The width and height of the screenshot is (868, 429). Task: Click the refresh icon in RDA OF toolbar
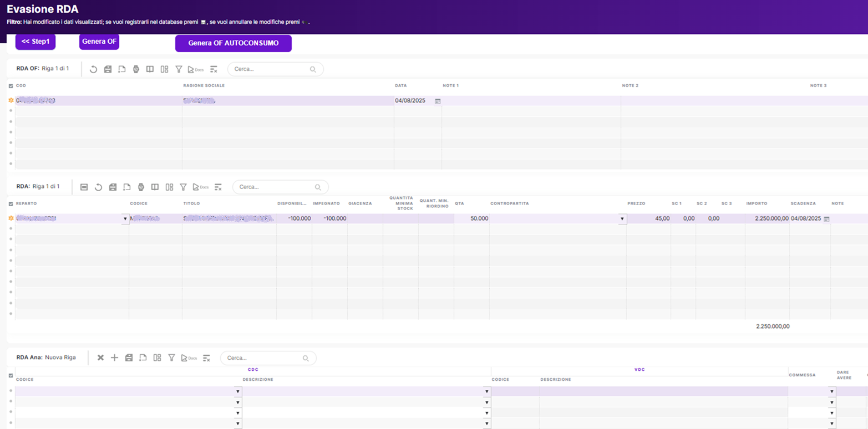(93, 69)
